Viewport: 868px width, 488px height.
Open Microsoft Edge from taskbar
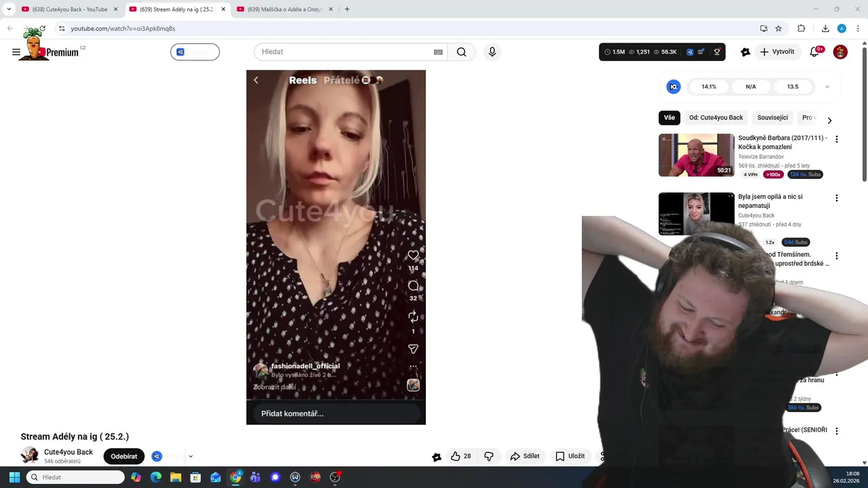pyautogui.click(x=156, y=477)
